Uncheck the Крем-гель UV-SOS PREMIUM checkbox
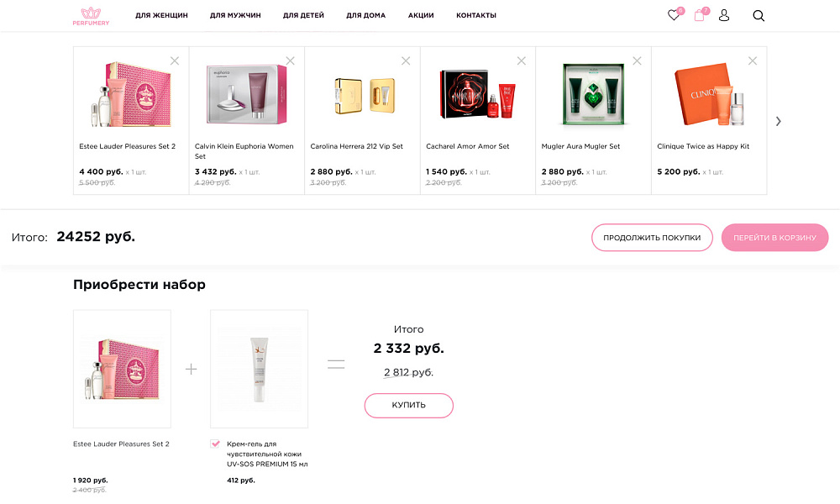 (213, 444)
